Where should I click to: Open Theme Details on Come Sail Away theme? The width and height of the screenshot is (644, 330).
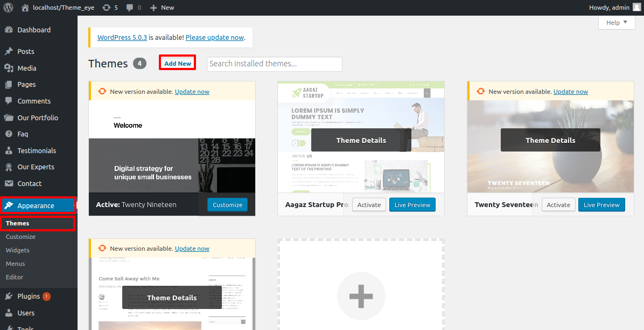tap(172, 298)
